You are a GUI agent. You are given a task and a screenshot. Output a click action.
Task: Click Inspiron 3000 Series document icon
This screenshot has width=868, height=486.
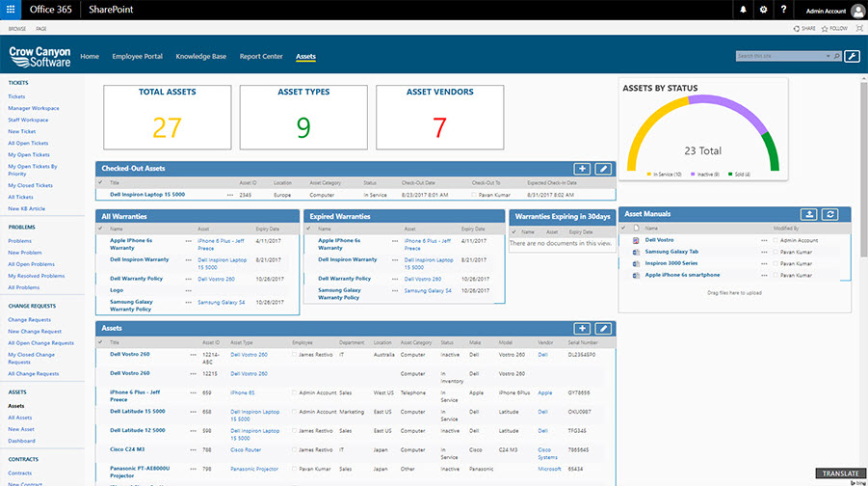coord(636,264)
